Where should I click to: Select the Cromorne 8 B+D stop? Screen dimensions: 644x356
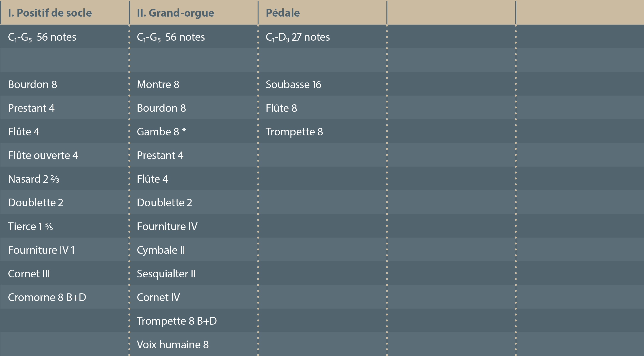(47, 297)
